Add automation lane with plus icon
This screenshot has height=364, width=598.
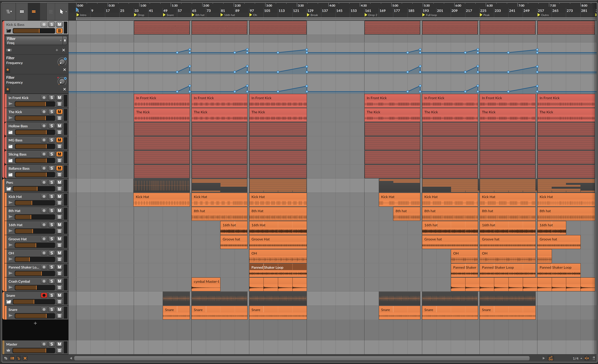[x=57, y=50]
